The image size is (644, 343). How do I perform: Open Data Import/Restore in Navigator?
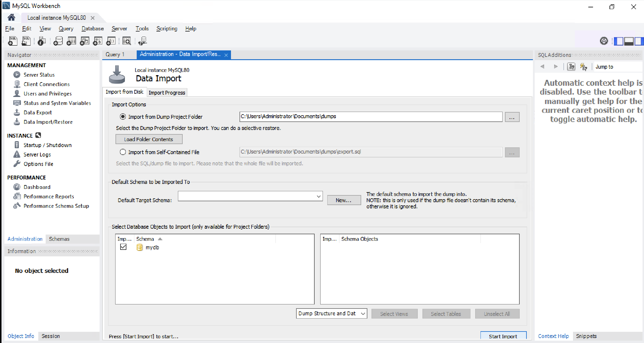click(x=48, y=122)
